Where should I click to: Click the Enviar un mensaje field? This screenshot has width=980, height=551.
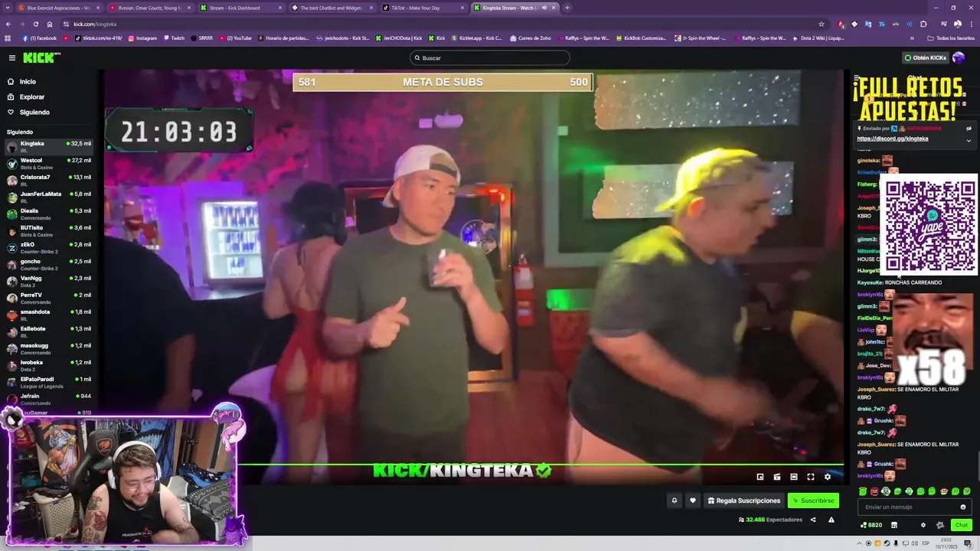pyautogui.click(x=914, y=507)
